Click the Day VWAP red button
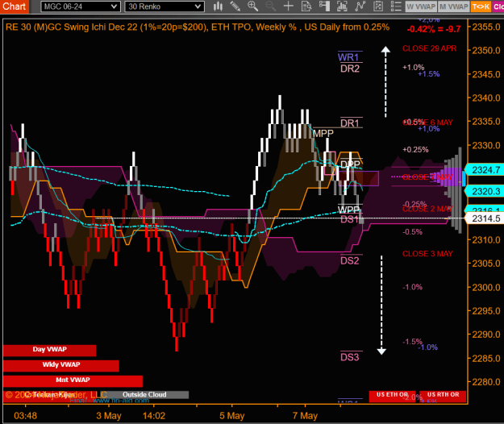The height and width of the screenshot is (424, 504). tap(49, 351)
